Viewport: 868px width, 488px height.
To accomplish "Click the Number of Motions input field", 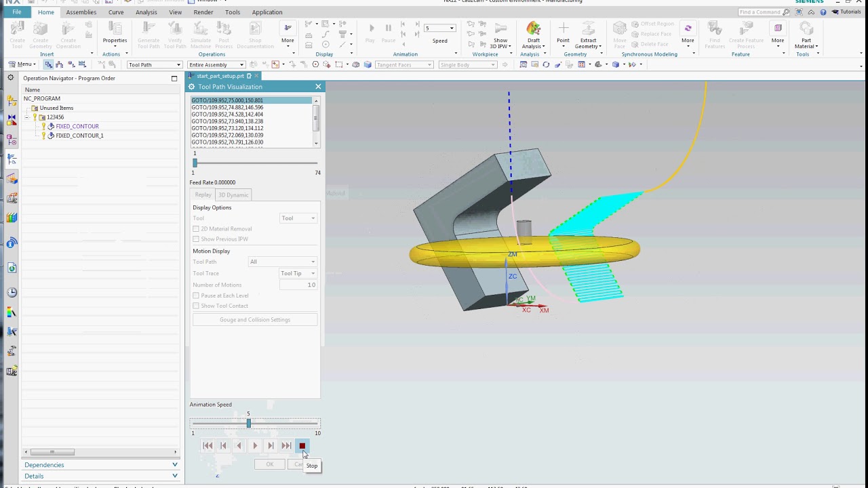I will pos(298,285).
